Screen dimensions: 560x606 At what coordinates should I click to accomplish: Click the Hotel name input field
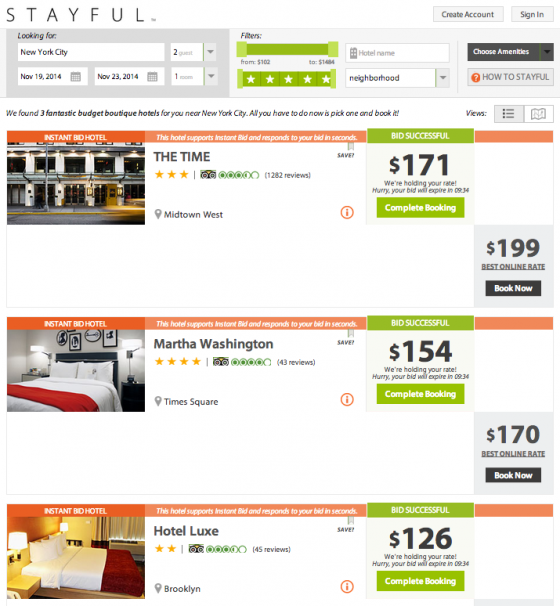pyautogui.click(x=397, y=53)
